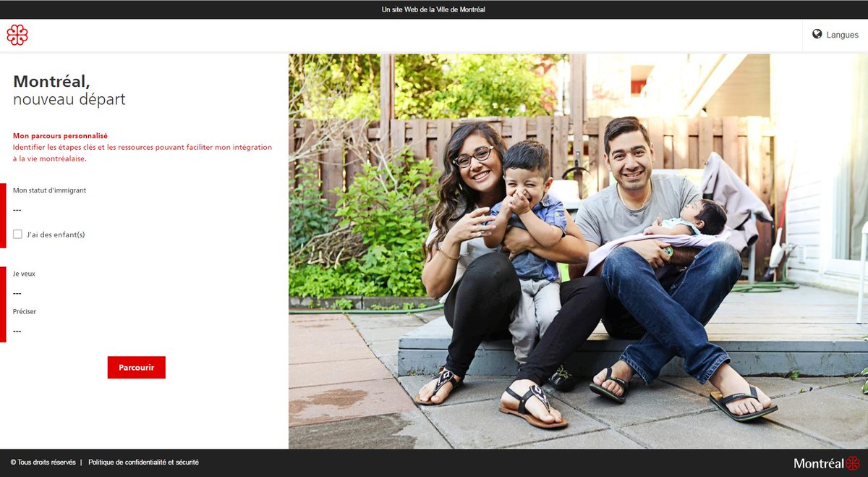
Task: Open the "Mon statut d'immigrant" dropdown
Action: click(x=143, y=210)
